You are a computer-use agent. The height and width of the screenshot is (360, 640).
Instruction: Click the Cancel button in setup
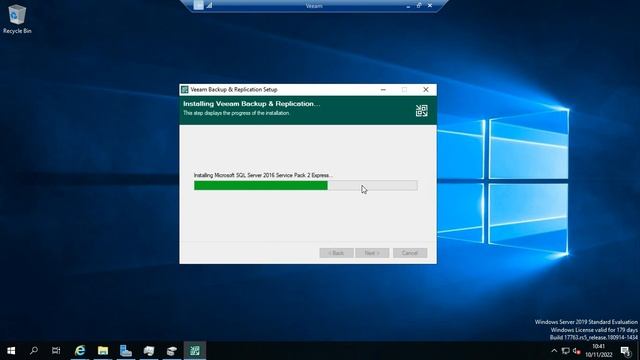click(410, 253)
